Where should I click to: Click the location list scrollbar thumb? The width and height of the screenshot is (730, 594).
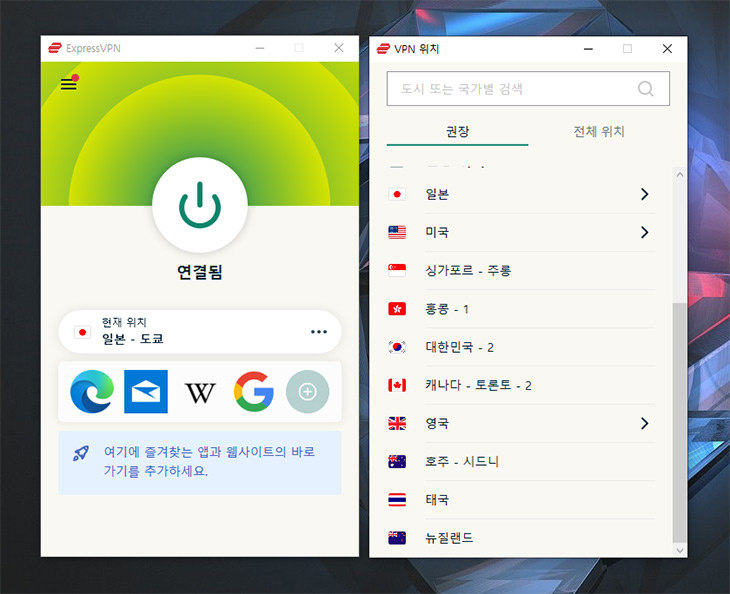[x=680, y=423]
